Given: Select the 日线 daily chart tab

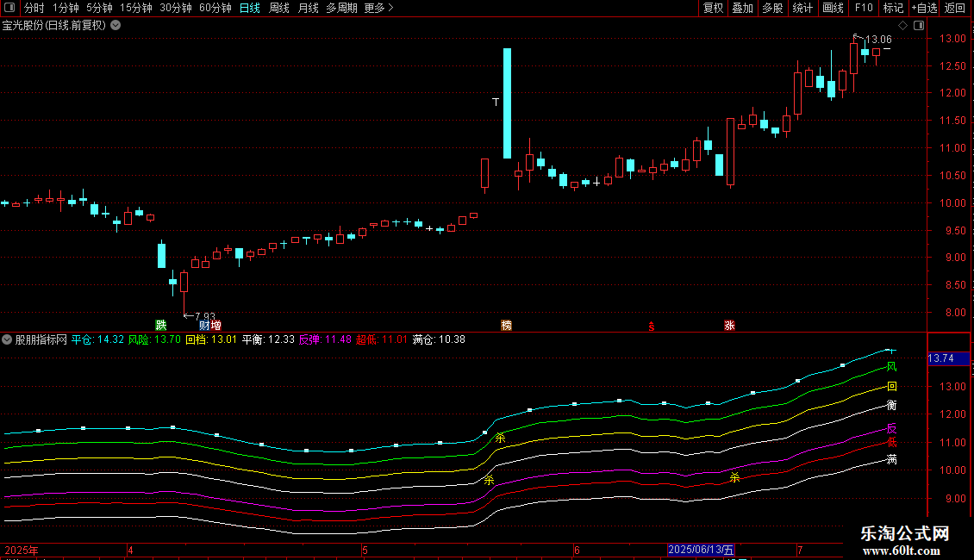Looking at the screenshot, I should coord(250,8).
